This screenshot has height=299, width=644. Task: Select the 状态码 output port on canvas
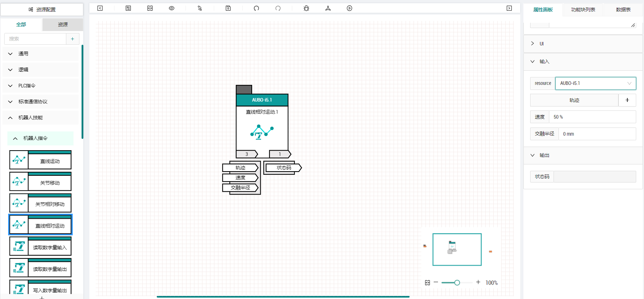coord(284,168)
